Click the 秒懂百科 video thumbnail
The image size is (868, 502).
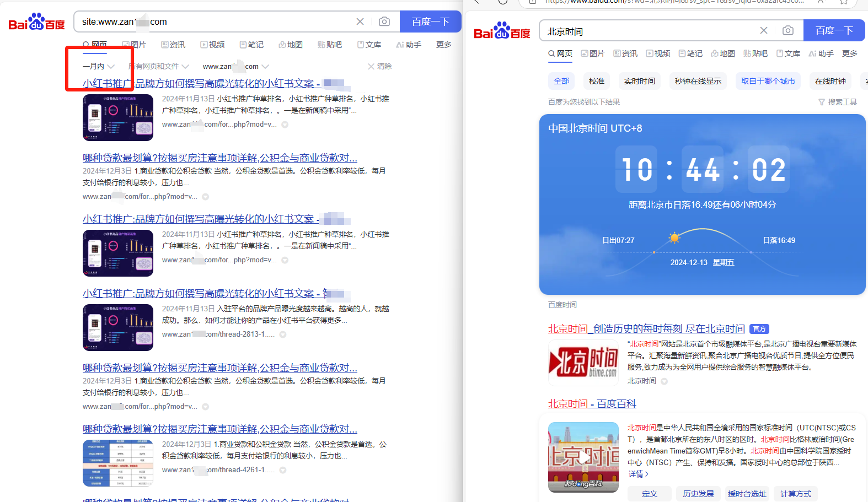[583, 457]
